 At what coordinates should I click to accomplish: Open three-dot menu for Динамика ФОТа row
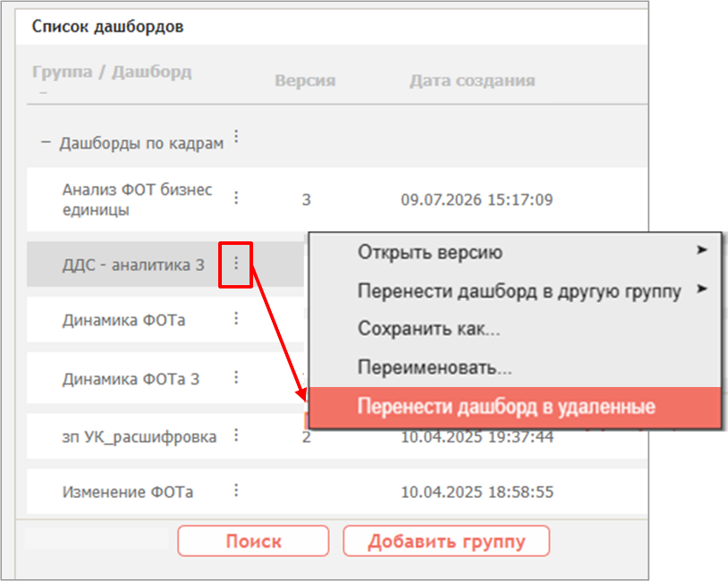tap(236, 318)
